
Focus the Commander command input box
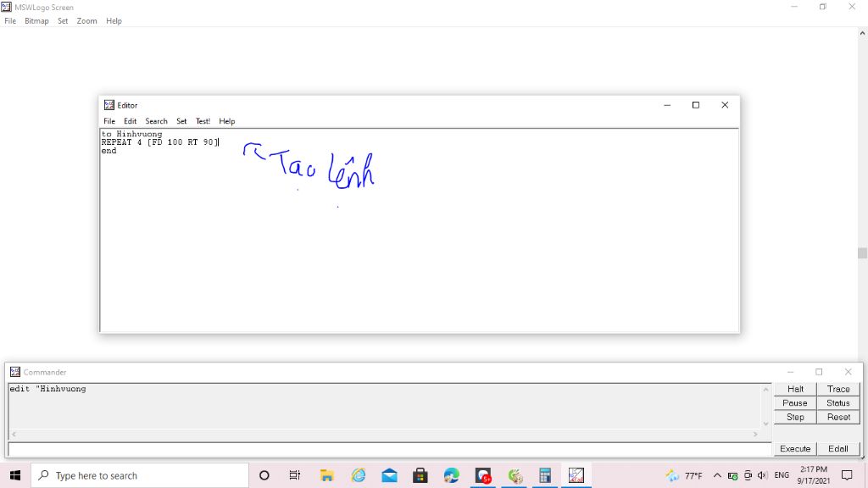click(x=390, y=449)
